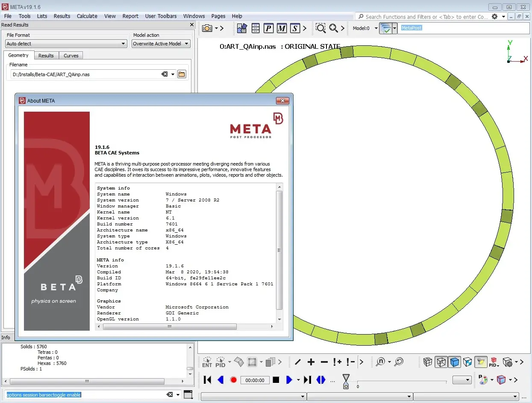Open the Results menu

(62, 16)
